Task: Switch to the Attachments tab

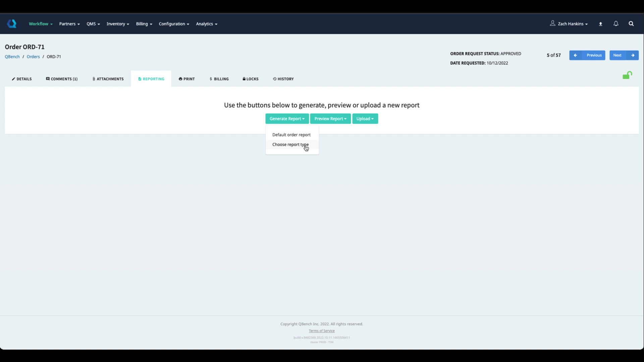Action: [x=108, y=79]
